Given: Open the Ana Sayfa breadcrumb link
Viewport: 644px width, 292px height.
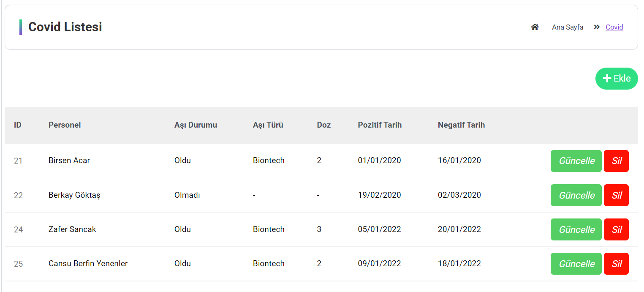Looking at the screenshot, I should (x=567, y=27).
